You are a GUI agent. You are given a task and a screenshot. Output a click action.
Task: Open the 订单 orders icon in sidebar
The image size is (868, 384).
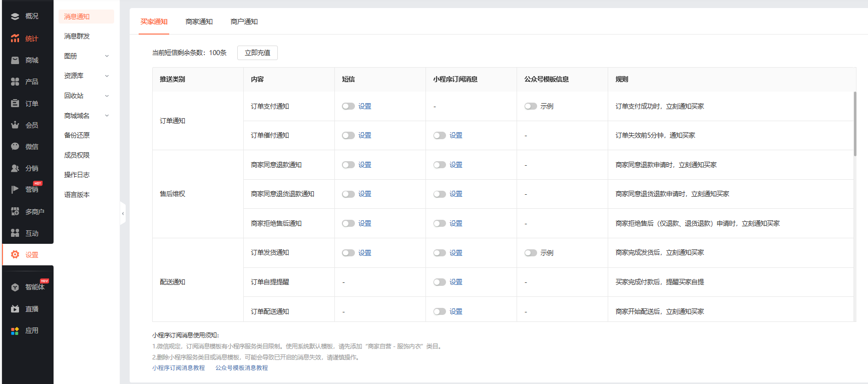coord(15,104)
